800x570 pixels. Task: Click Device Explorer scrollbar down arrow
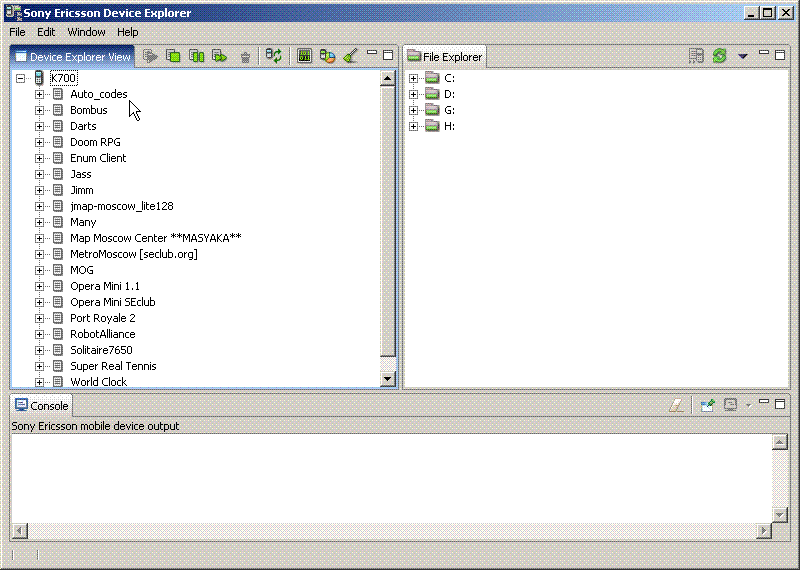(x=387, y=379)
